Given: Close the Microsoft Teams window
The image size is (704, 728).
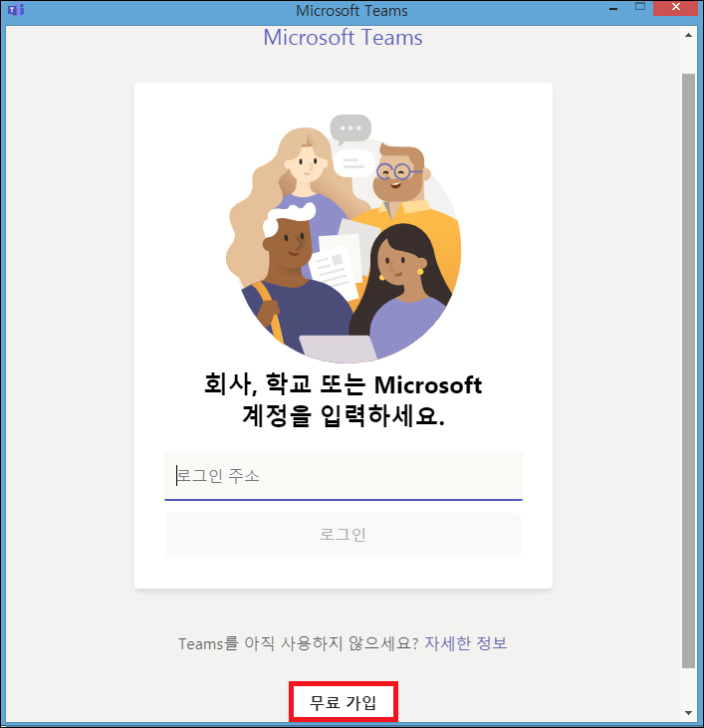Looking at the screenshot, I should pos(676,8).
